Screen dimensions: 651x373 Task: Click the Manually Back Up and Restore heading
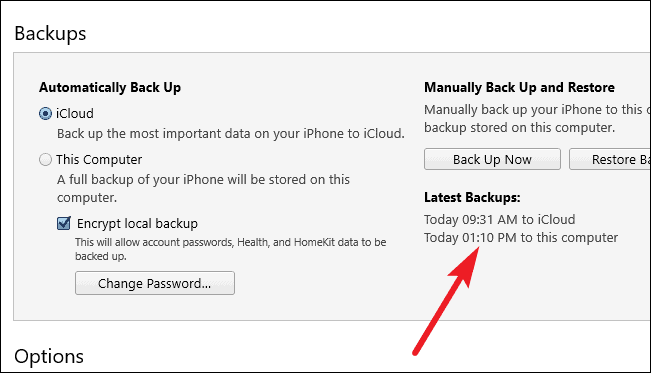[x=519, y=88]
